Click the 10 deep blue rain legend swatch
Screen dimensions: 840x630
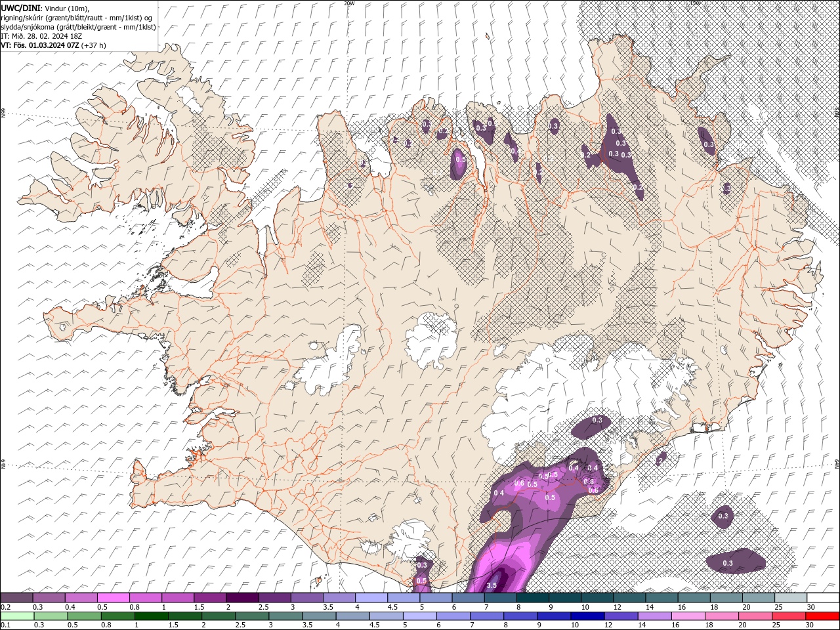point(587,616)
